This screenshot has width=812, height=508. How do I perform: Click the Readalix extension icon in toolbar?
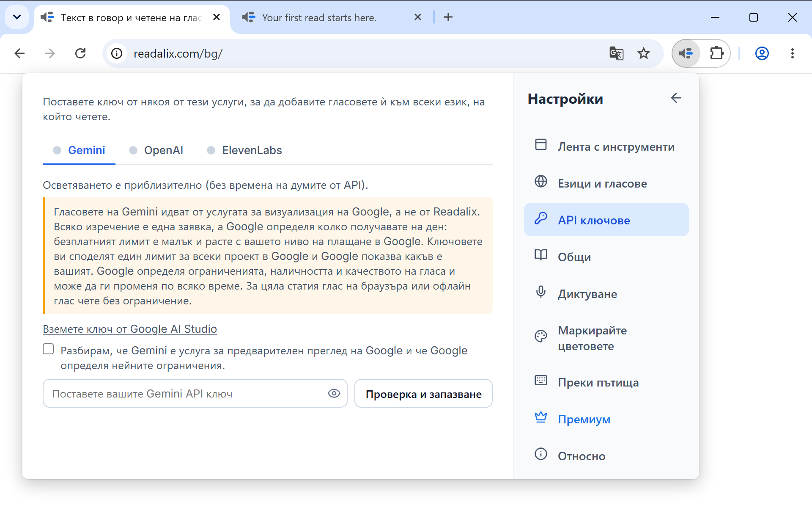coord(686,53)
